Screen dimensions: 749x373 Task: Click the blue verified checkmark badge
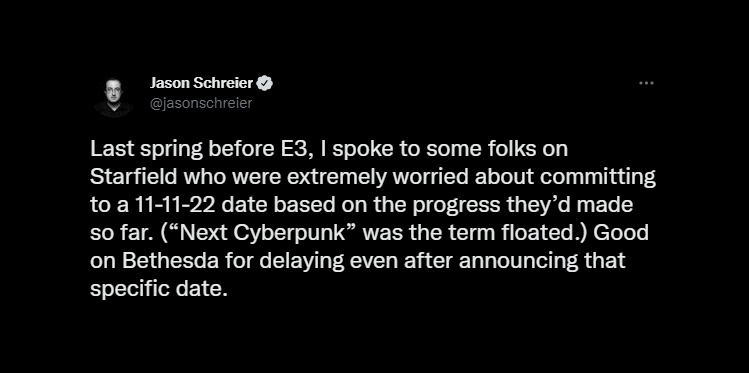click(265, 84)
